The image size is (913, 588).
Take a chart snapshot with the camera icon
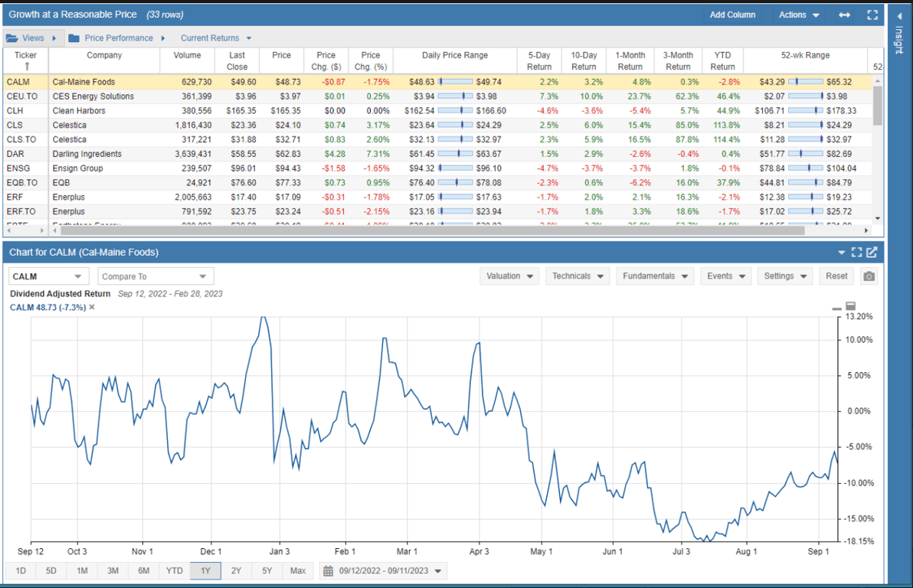[869, 276]
